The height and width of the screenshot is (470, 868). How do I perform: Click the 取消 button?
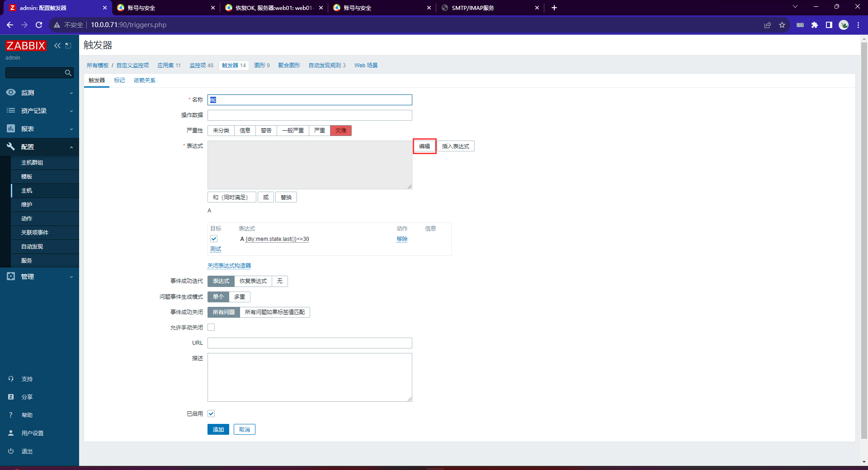click(245, 429)
